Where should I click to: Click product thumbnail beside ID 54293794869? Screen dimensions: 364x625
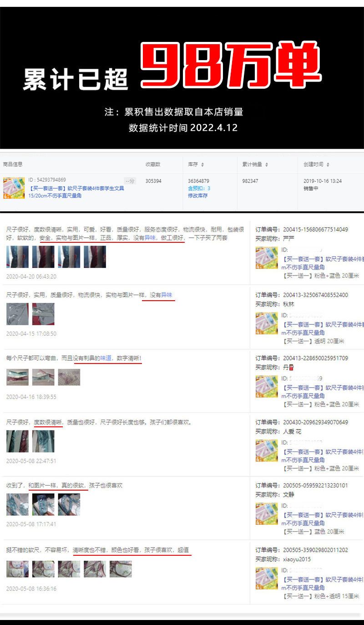(x=14, y=188)
